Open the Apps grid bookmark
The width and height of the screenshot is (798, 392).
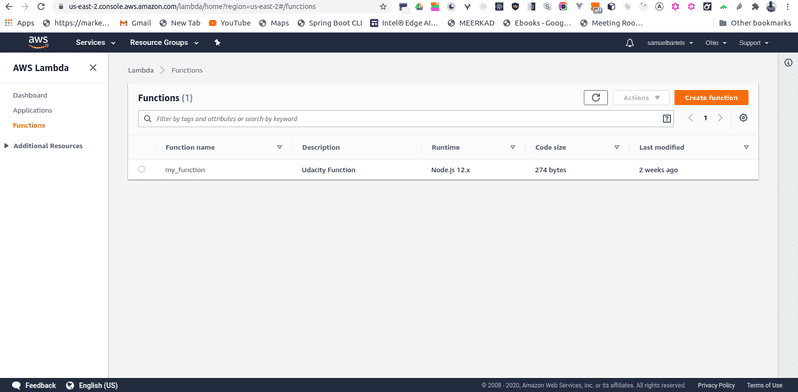pos(19,23)
